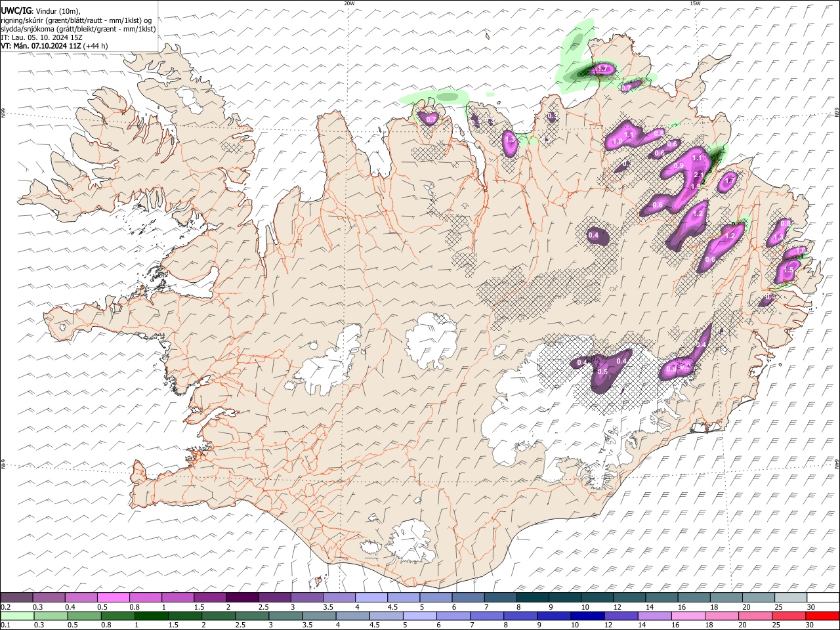Pick the snow-scale swatch starting at 3

(x=306, y=598)
